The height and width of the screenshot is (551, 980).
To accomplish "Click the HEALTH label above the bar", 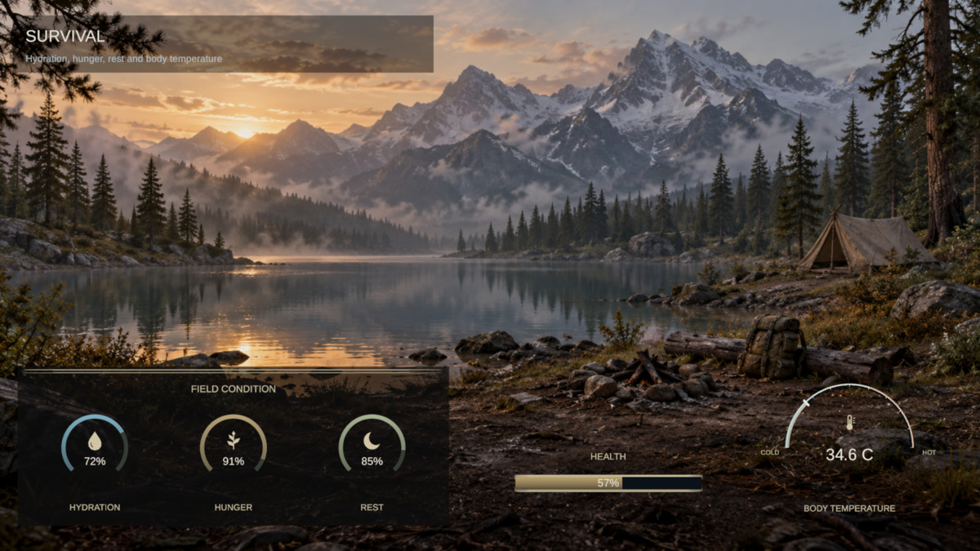I will (x=608, y=456).
